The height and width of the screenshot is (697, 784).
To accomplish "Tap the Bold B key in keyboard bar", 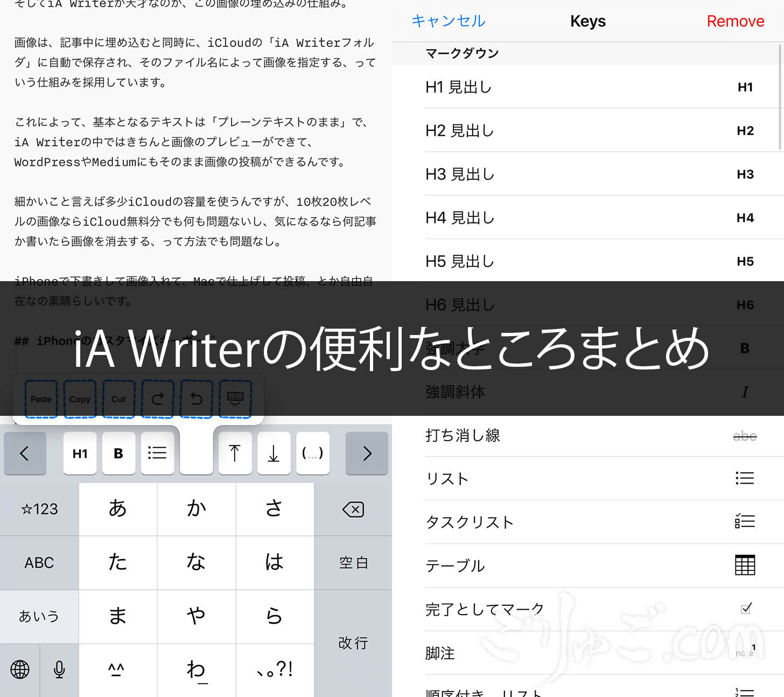I will pos(118,454).
